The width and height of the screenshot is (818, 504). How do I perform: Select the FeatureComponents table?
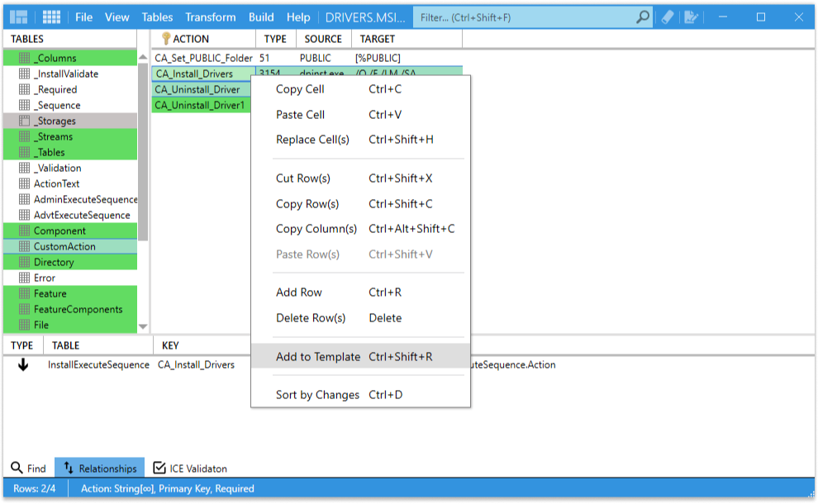70,309
